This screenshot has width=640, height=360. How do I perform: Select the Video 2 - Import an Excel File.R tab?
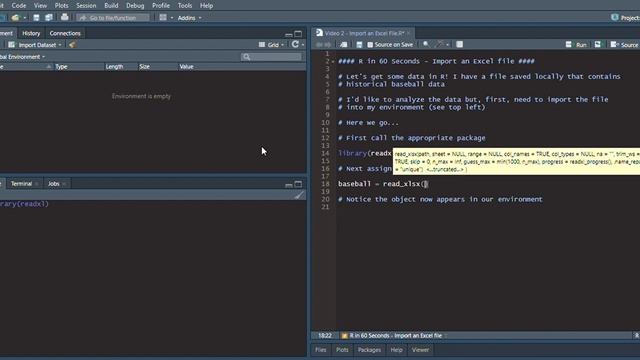(x=364, y=33)
